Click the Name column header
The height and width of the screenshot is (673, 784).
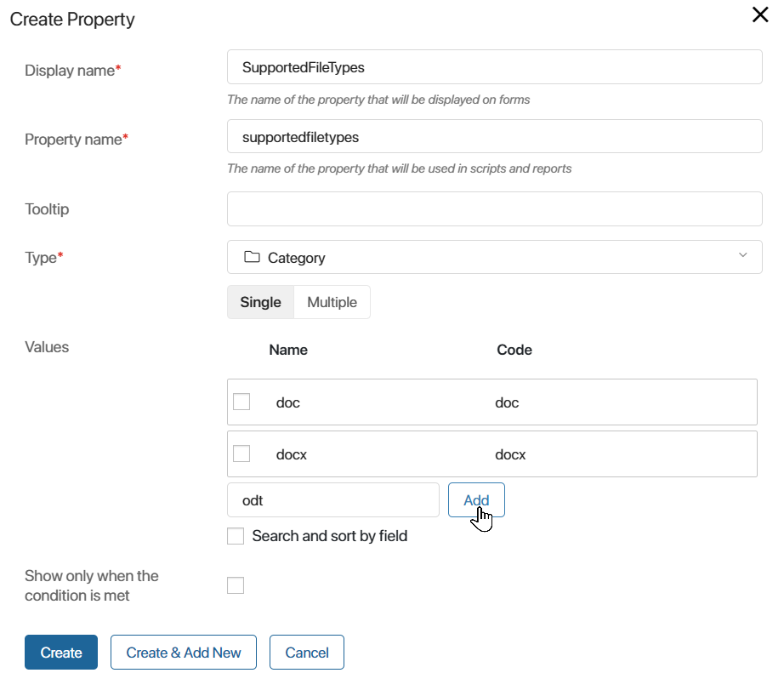point(288,350)
